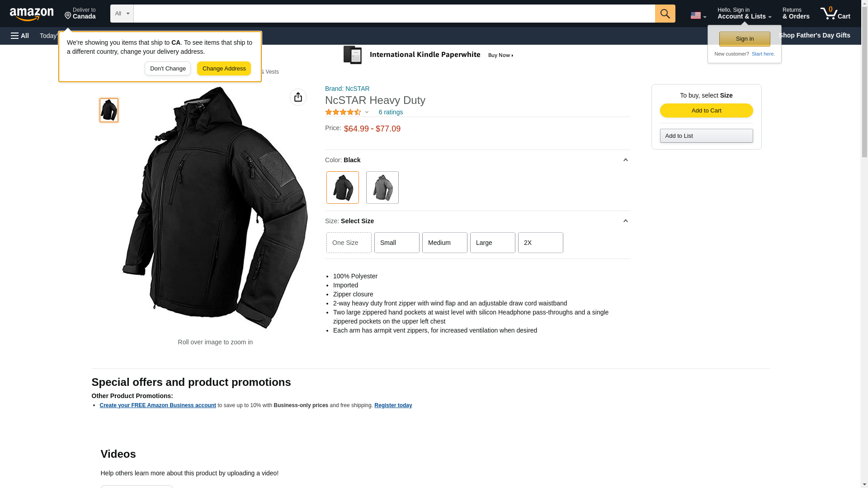Collapse the Size section chevron
Image resolution: width=868 pixels, height=488 pixels.
(625, 221)
